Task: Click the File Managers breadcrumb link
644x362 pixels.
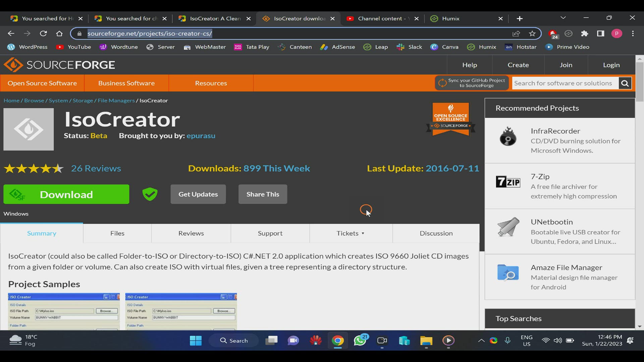Action: (116, 101)
